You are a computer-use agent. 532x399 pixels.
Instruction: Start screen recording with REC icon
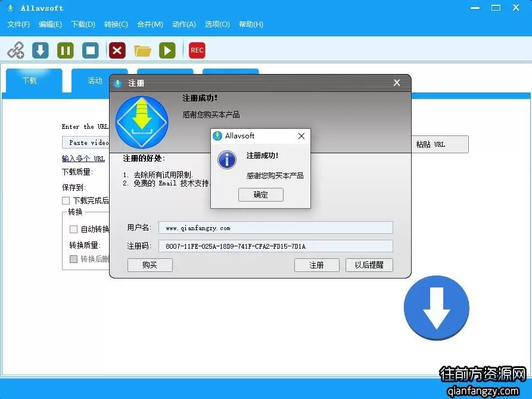tap(197, 50)
